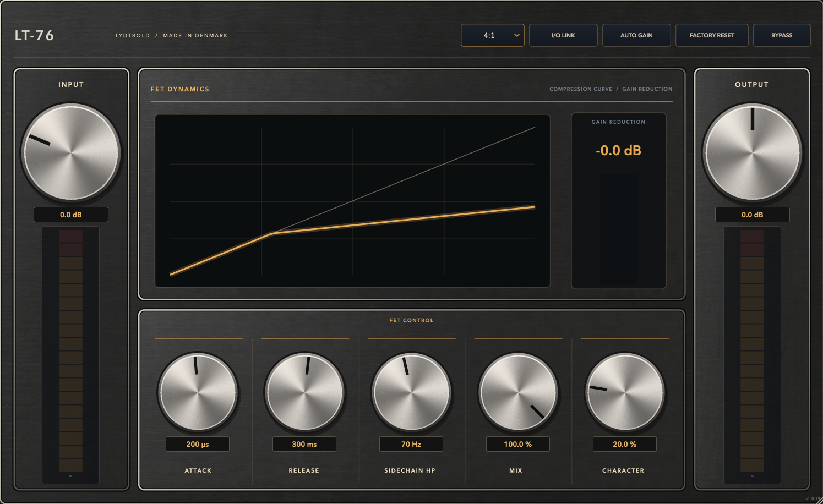The height and width of the screenshot is (504, 823).
Task: Click the -0.0 dB gain reduction readout
Action: point(618,150)
